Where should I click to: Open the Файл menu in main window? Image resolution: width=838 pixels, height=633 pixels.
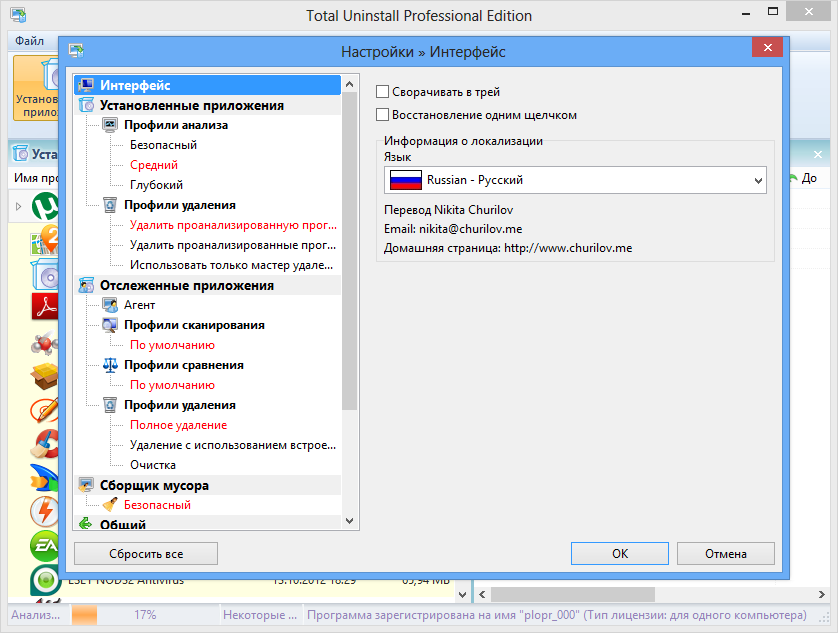(29, 41)
